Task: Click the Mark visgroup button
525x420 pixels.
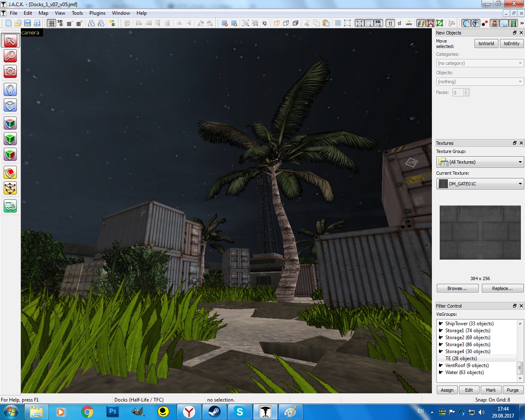Action: (x=491, y=390)
